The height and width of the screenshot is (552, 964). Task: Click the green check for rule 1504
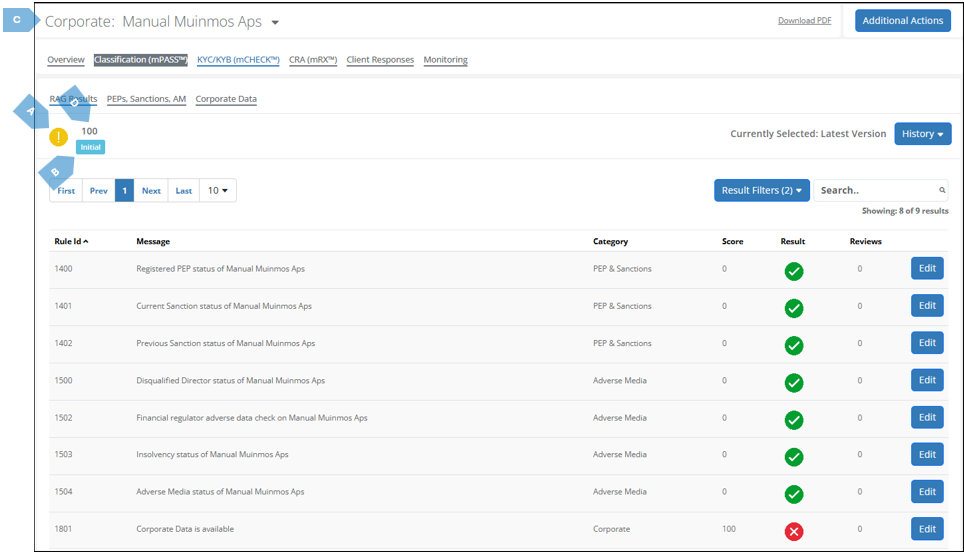pos(793,494)
